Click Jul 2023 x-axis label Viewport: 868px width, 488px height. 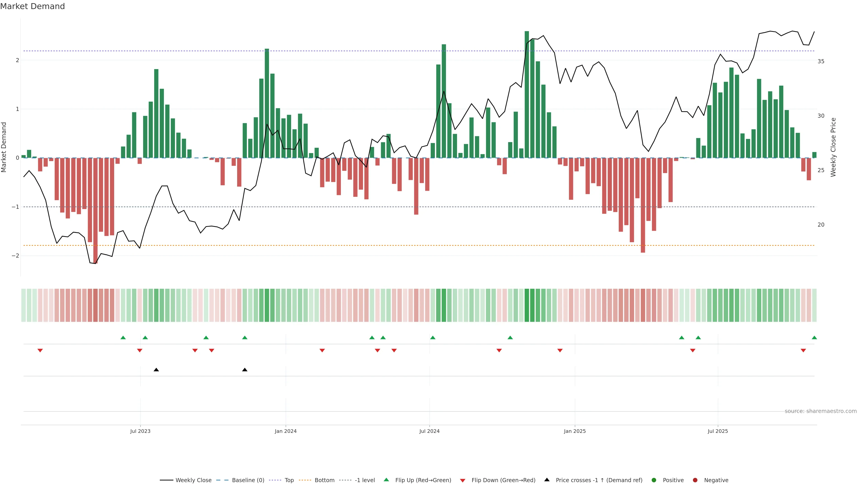pyautogui.click(x=140, y=431)
